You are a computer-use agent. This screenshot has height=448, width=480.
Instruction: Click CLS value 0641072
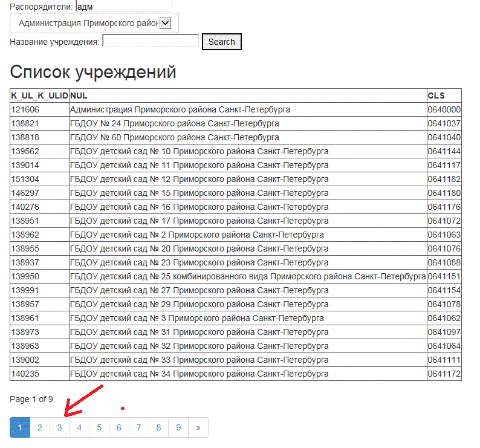(x=444, y=221)
